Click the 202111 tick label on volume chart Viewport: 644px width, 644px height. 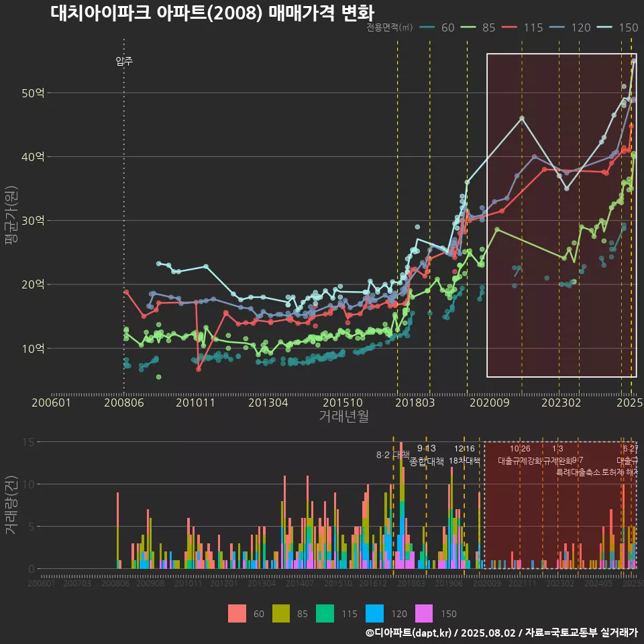coord(523,583)
